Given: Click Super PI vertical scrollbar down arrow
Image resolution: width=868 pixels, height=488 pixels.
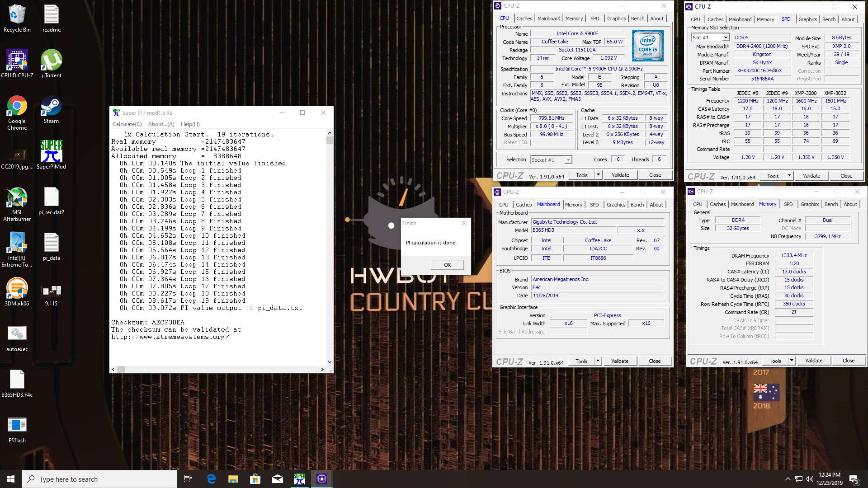Looking at the screenshot, I should 330,361.
